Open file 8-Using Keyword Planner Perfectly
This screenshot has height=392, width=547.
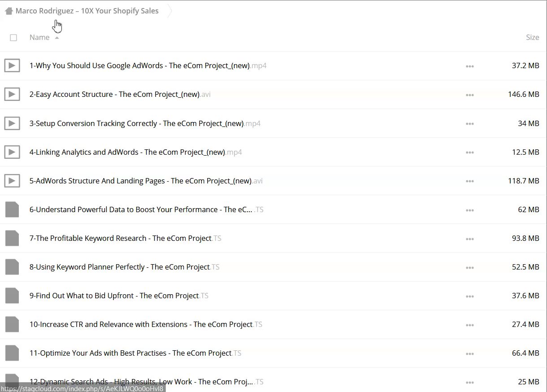point(125,267)
